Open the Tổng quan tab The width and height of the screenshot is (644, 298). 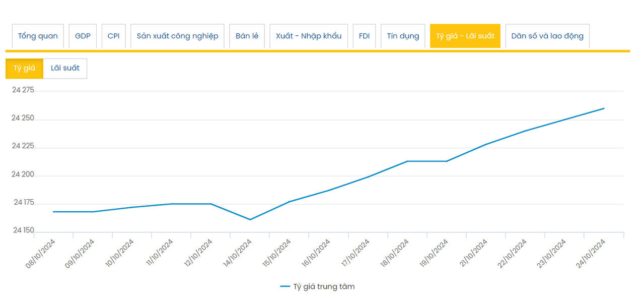tap(38, 36)
